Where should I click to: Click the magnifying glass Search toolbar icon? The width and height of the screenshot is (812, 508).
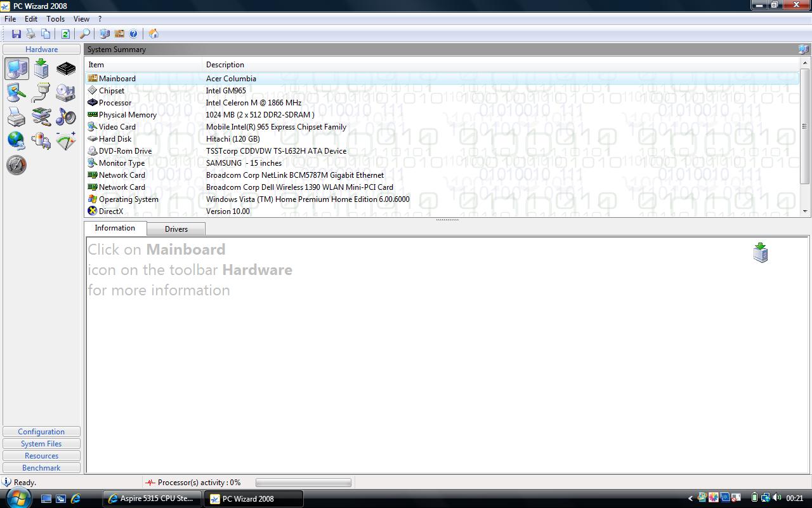click(x=85, y=34)
